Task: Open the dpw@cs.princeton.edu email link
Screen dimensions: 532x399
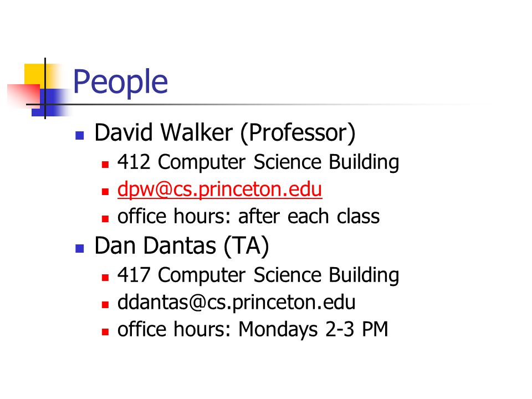Action: click(x=219, y=190)
